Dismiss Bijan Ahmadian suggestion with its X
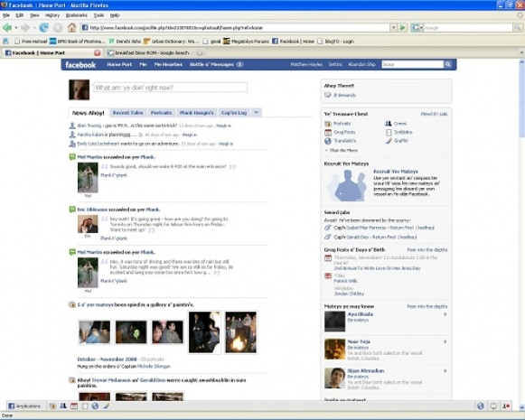The image size is (525, 420). pyautogui.click(x=445, y=371)
